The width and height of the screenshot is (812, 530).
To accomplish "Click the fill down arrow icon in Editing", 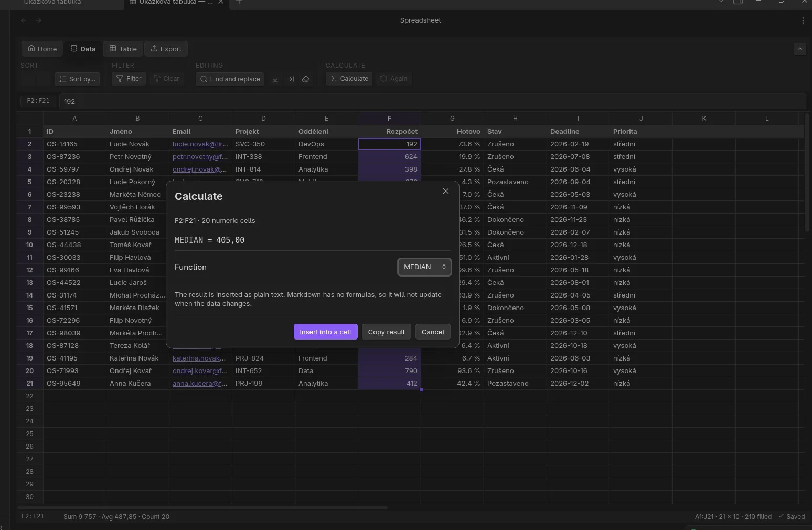I will [275, 79].
